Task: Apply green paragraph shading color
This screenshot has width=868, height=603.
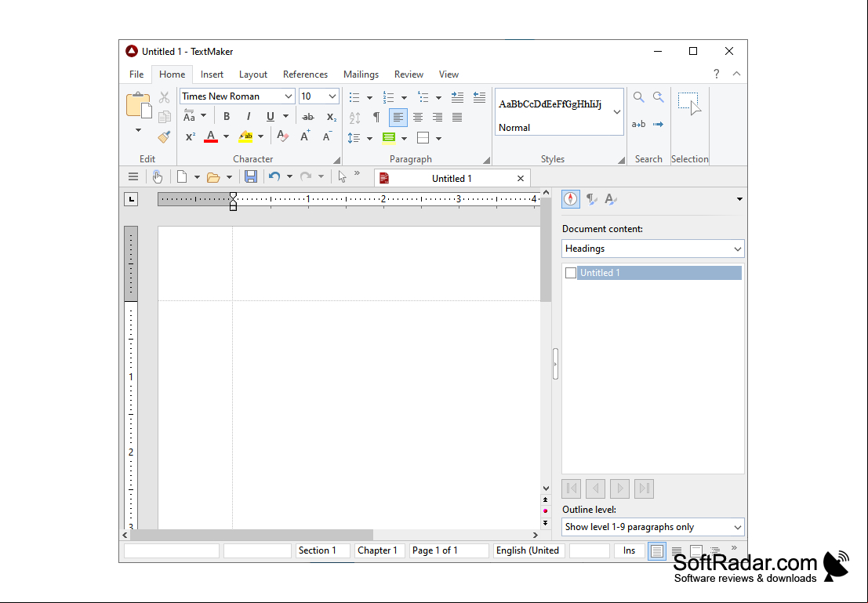Action: [x=389, y=138]
